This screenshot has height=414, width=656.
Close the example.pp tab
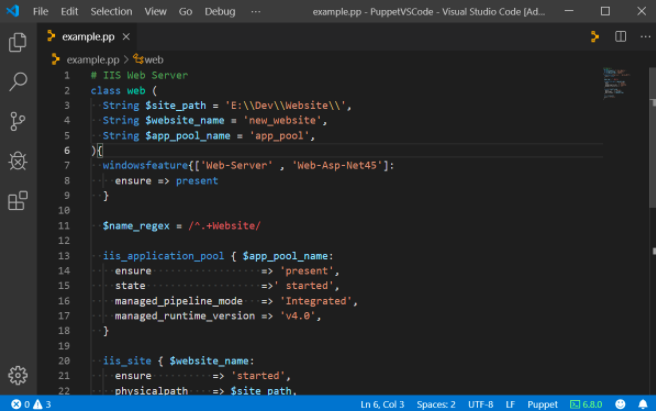tap(126, 37)
